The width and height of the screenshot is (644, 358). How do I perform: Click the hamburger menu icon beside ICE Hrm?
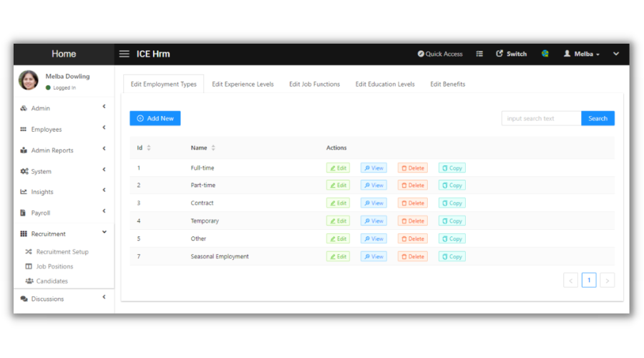point(124,54)
